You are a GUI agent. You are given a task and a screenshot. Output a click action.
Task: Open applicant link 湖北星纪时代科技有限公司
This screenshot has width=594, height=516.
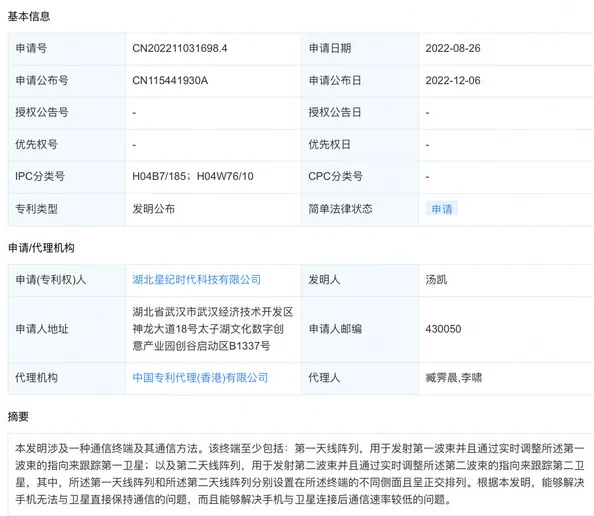click(197, 280)
